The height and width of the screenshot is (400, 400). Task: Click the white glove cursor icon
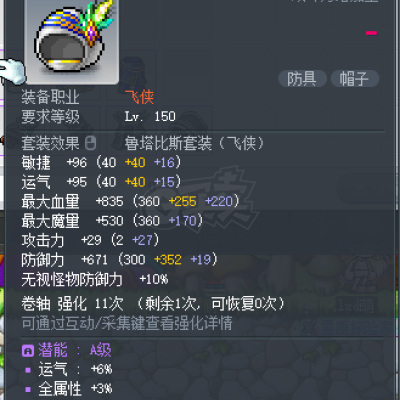[12, 71]
